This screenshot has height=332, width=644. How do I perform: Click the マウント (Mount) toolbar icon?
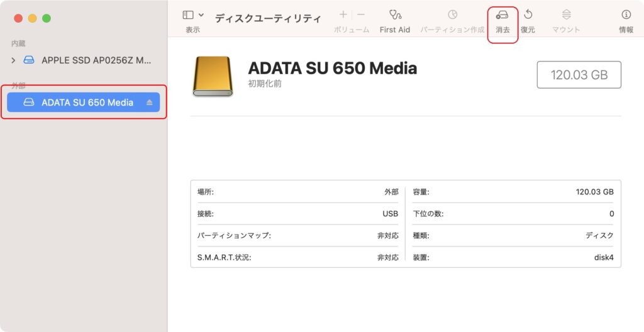[566, 15]
